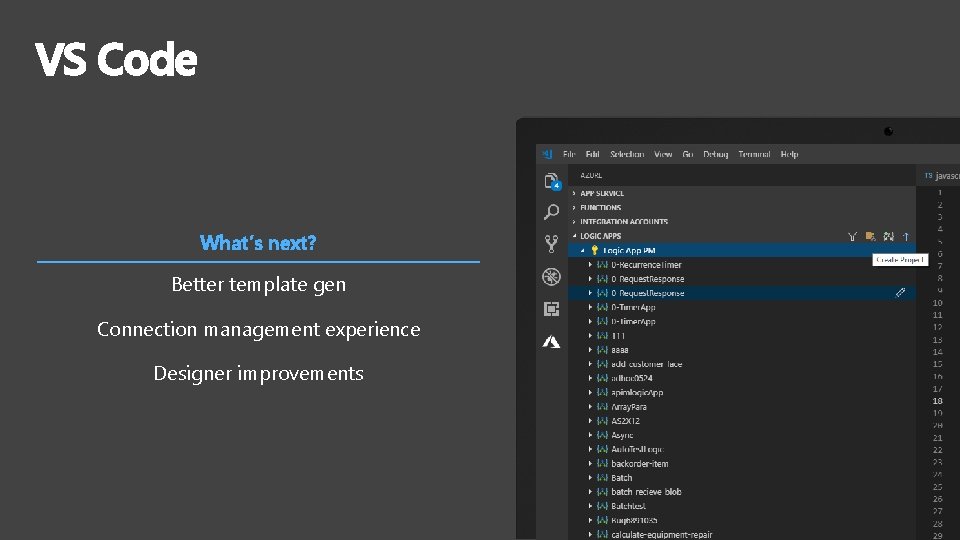This screenshot has width=960, height=540.
Task: Click the TS icon on javascript tab
Action: point(928,176)
